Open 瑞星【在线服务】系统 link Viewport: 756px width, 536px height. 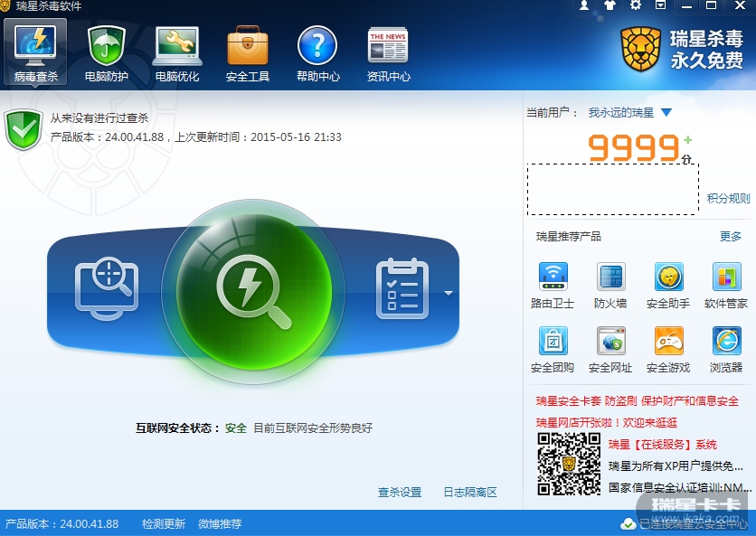pyautogui.click(x=663, y=445)
